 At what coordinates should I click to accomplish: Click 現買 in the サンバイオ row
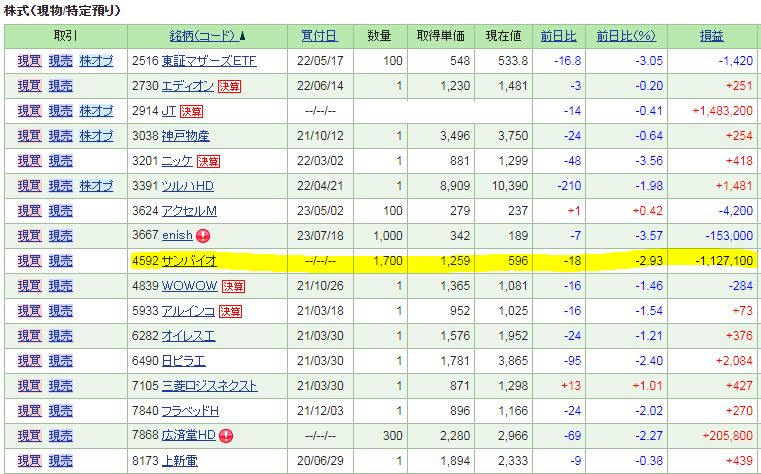tap(30, 261)
